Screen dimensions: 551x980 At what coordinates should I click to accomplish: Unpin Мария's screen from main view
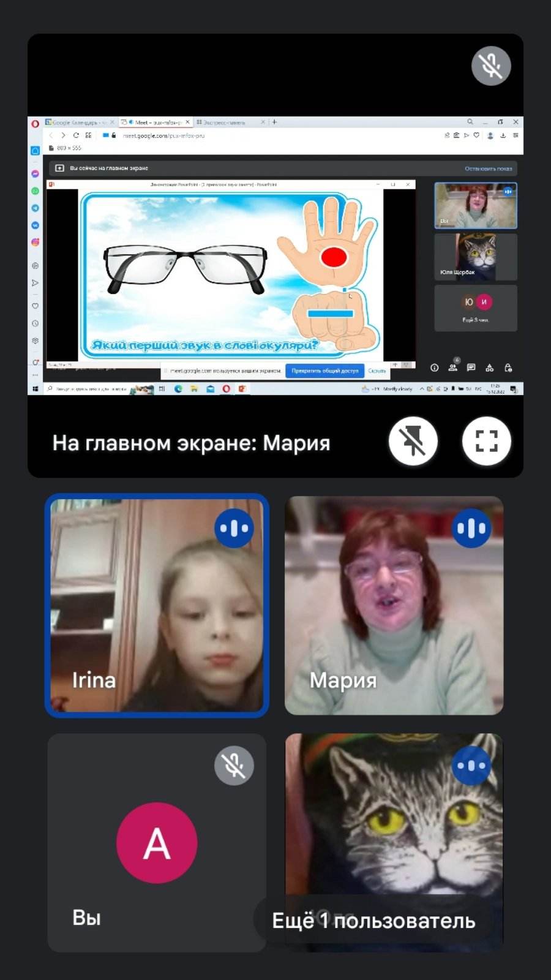pyautogui.click(x=413, y=441)
